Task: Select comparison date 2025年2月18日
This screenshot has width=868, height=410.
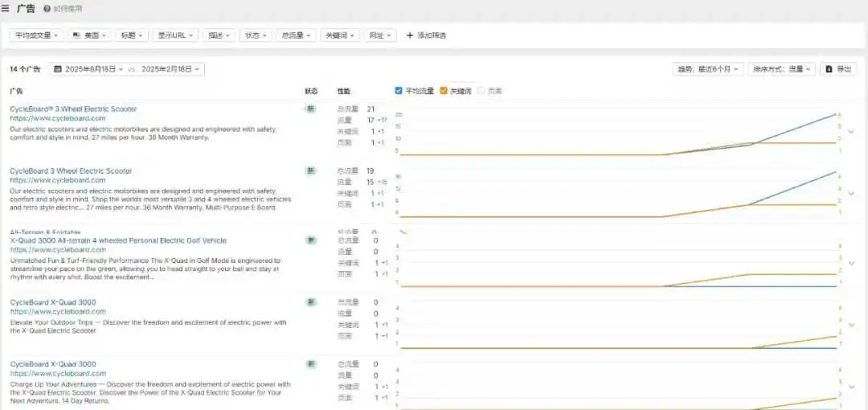Action: [x=170, y=69]
